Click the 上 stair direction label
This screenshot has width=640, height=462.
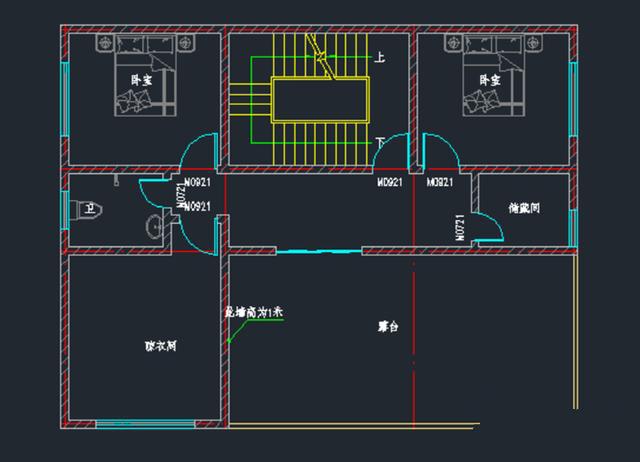coord(380,58)
